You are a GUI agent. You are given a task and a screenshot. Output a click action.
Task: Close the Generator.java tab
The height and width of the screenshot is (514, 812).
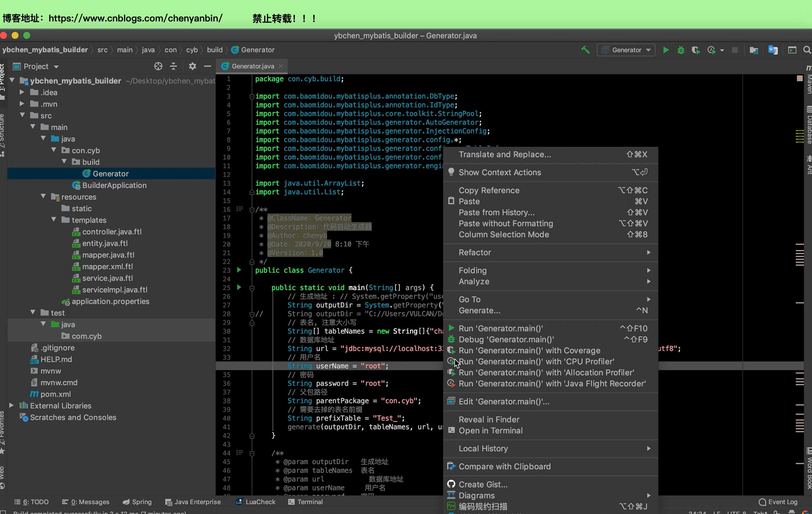(x=280, y=66)
